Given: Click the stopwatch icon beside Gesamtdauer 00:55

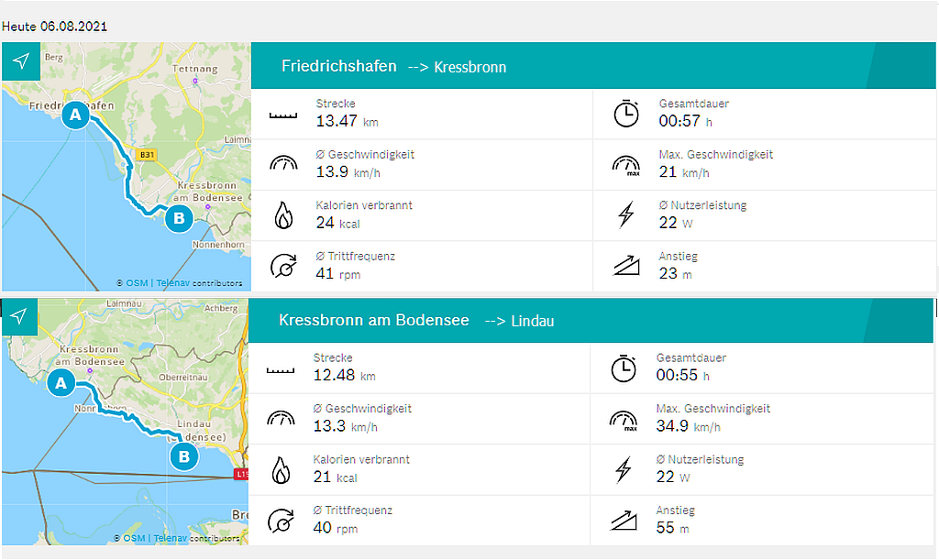Looking at the screenshot, I should click(x=624, y=368).
